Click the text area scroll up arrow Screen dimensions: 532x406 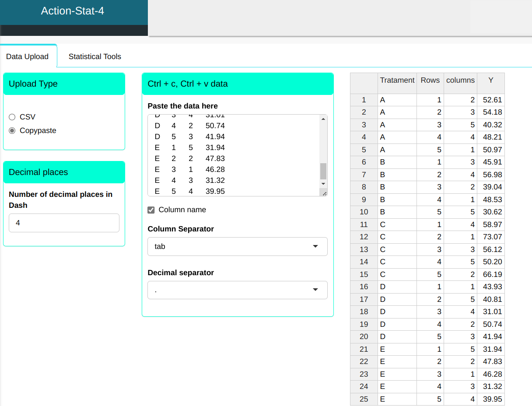pos(324,119)
